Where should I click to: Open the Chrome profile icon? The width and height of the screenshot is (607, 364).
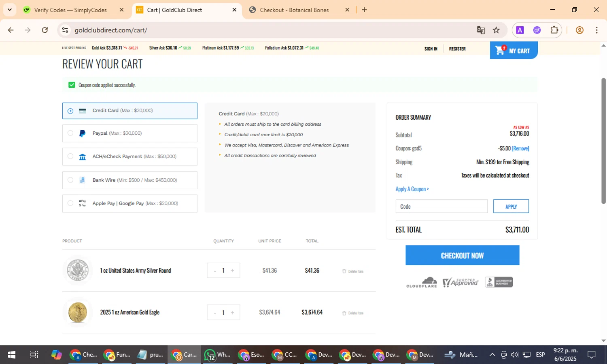[x=579, y=30]
